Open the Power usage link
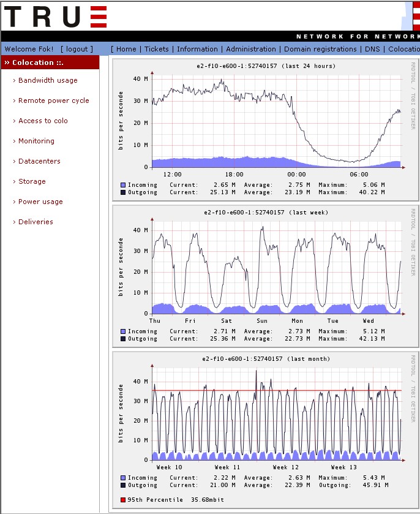 tap(40, 202)
